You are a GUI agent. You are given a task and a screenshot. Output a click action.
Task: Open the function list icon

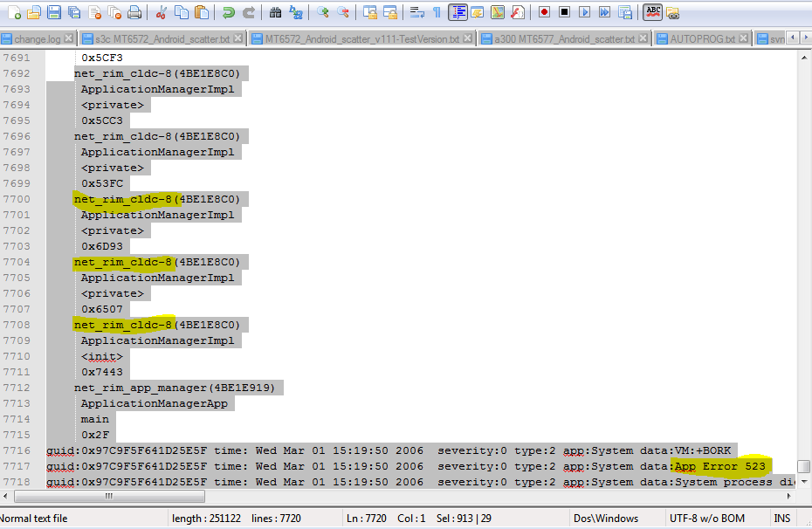[518, 12]
